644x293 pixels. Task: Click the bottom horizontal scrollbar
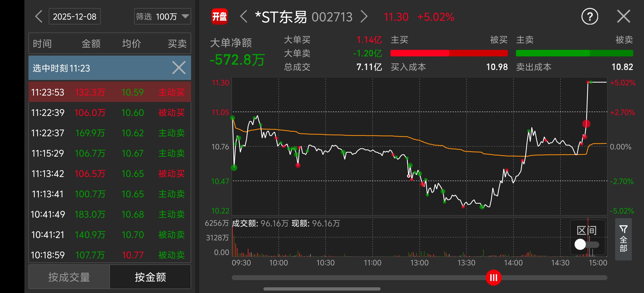pos(322,289)
